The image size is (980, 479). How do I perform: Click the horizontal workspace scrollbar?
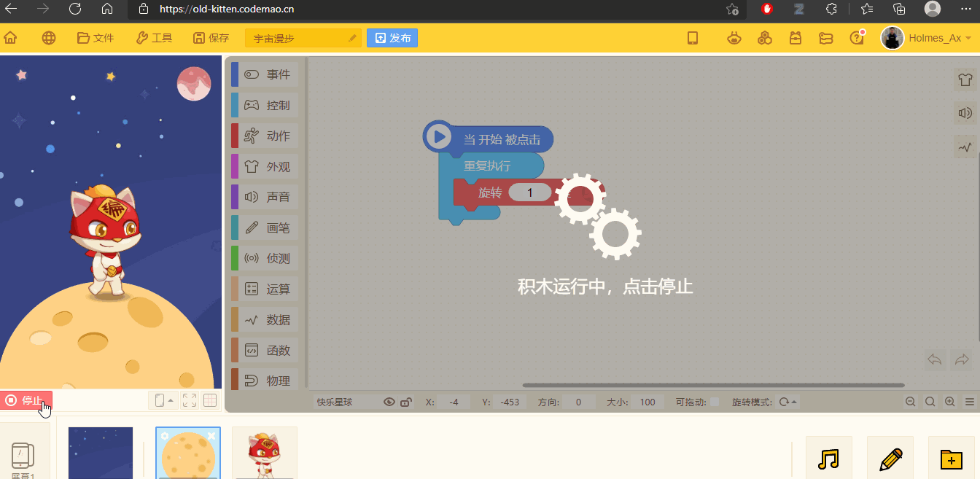713,385
